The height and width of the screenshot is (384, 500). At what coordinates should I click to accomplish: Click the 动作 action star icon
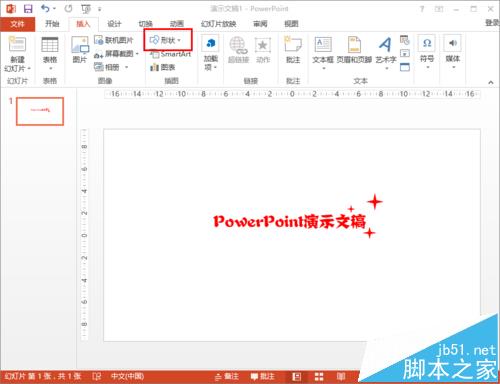[263, 45]
